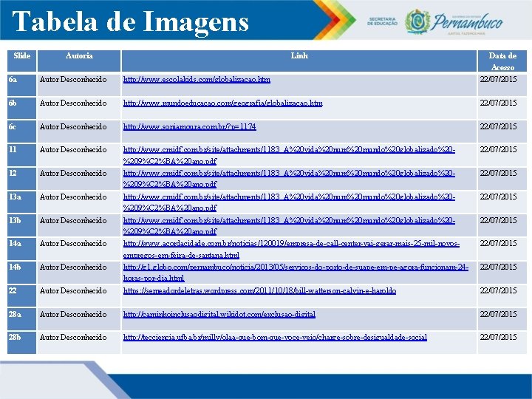Viewport: 532px width, 399px height.
Task: Select slide cell 6c
Action: point(21,132)
